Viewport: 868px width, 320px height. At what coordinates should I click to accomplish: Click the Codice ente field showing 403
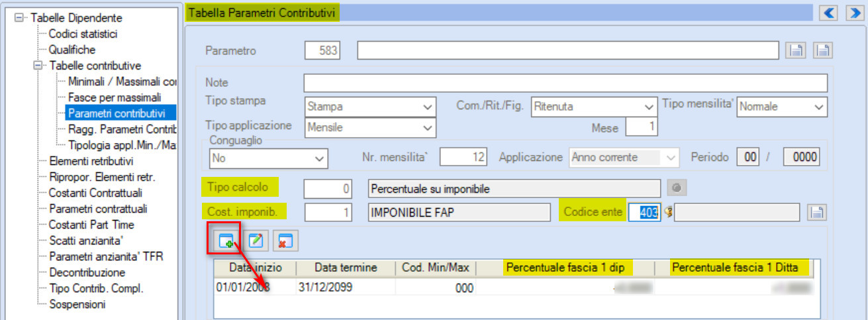tap(644, 212)
